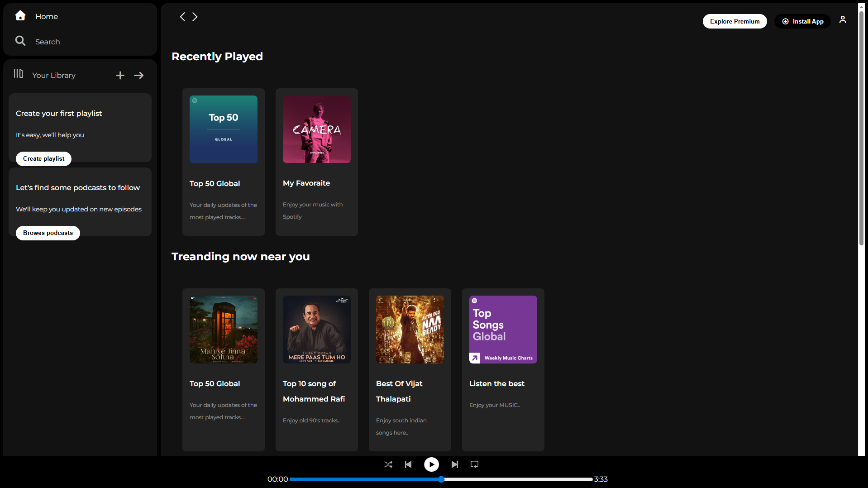Skip to the previous track
Viewport: 868px width, 488px height.
point(408,464)
